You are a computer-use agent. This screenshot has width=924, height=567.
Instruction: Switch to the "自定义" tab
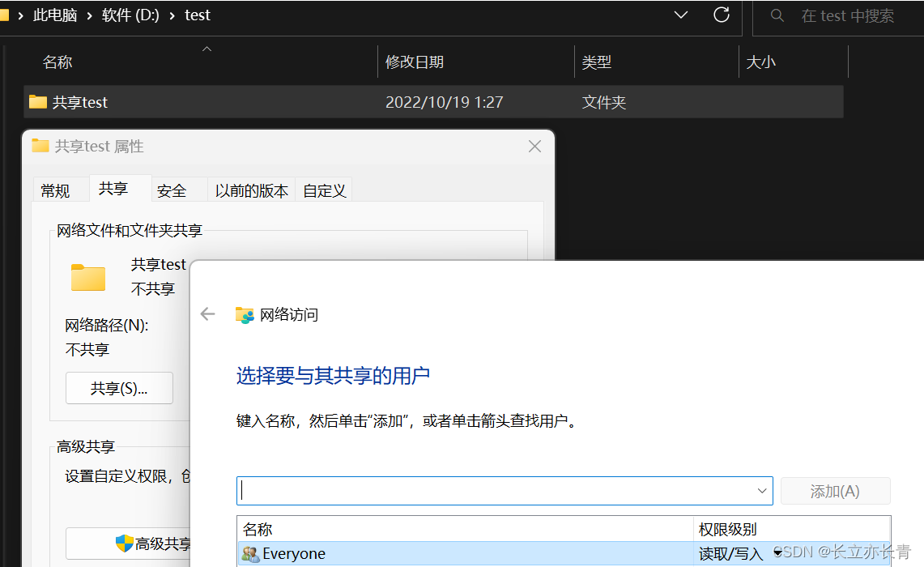click(x=324, y=190)
